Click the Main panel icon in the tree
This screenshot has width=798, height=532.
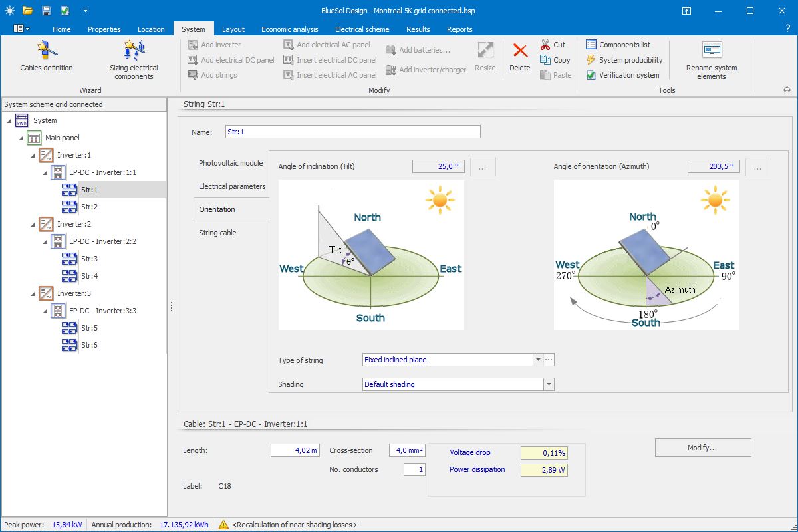click(x=34, y=138)
